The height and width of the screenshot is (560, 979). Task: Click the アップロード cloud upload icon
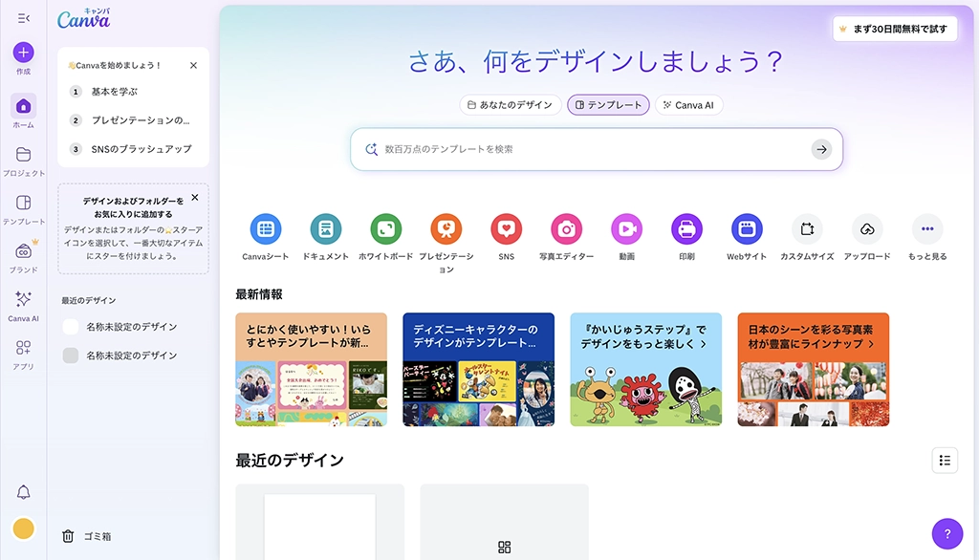[x=867, y=229]
